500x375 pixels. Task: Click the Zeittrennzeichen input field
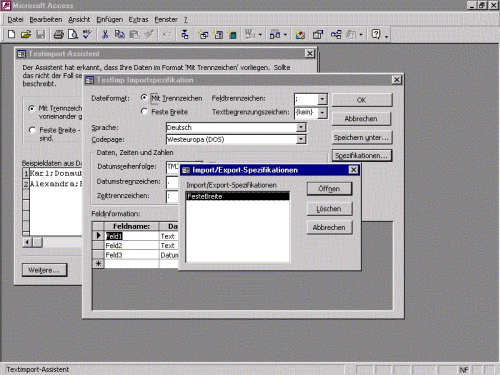172,196
